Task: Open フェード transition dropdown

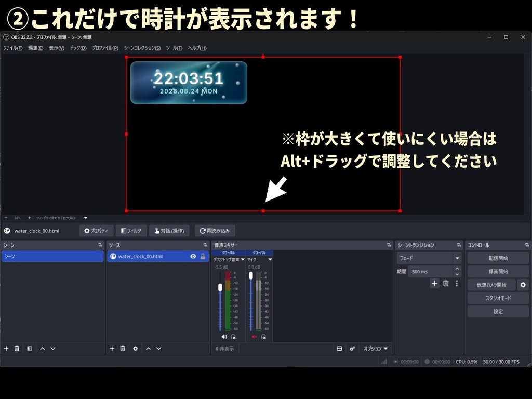Action: click(x=429, y=258)
